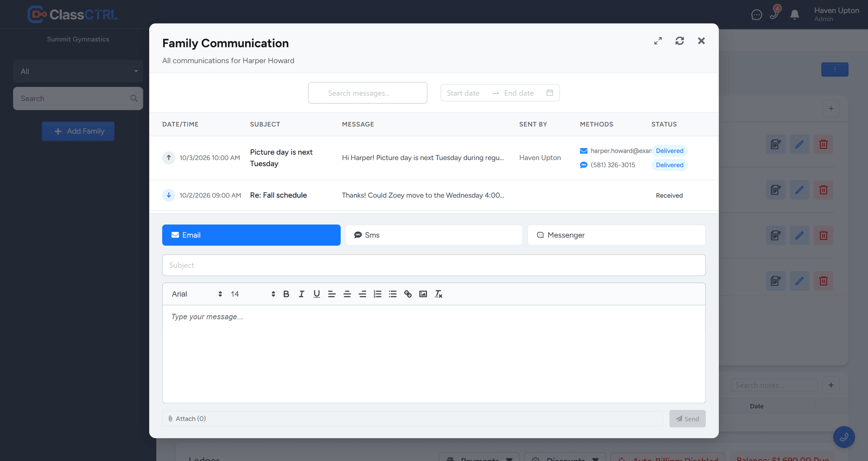Switch to the Messenger tab
This screenshot has width=868, height=461.
(x=616, y=235)
